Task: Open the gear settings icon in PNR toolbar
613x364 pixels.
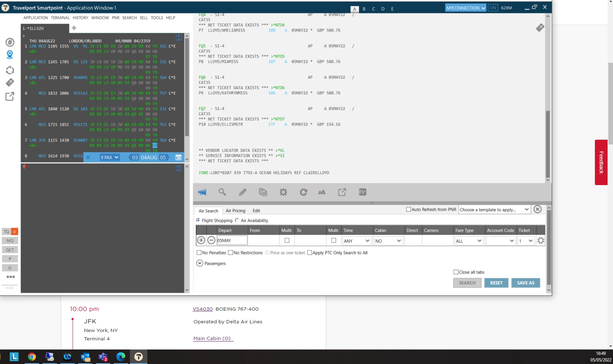Action: [x=283, y=192]
